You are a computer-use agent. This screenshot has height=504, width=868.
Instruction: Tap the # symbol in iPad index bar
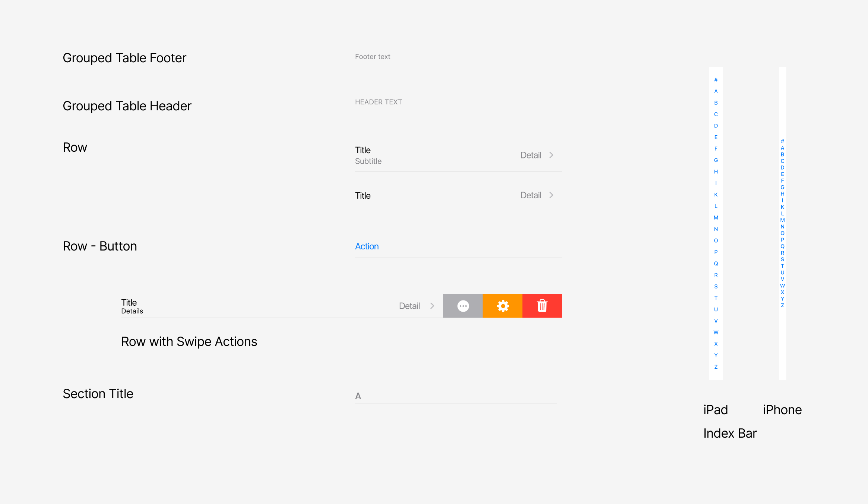pos(716,80)
